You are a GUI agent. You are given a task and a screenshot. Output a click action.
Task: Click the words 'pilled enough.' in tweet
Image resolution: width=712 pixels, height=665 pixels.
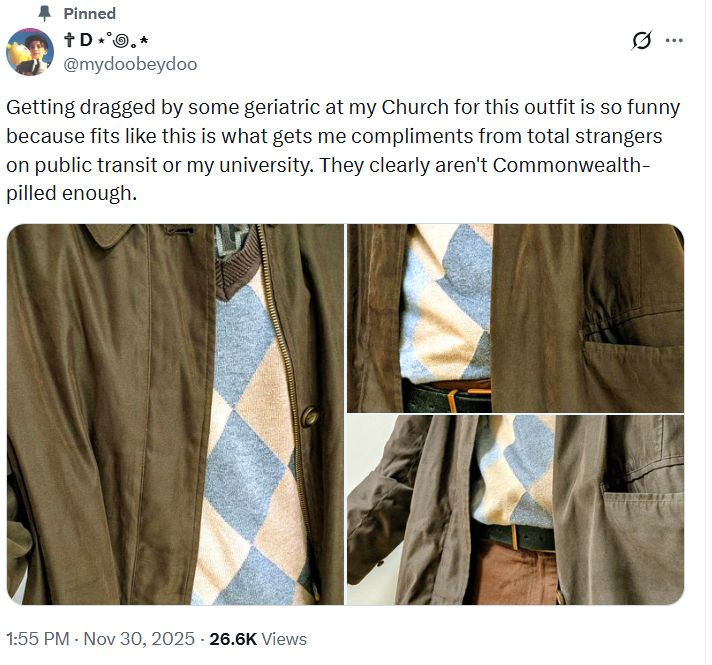click(71, 193)
